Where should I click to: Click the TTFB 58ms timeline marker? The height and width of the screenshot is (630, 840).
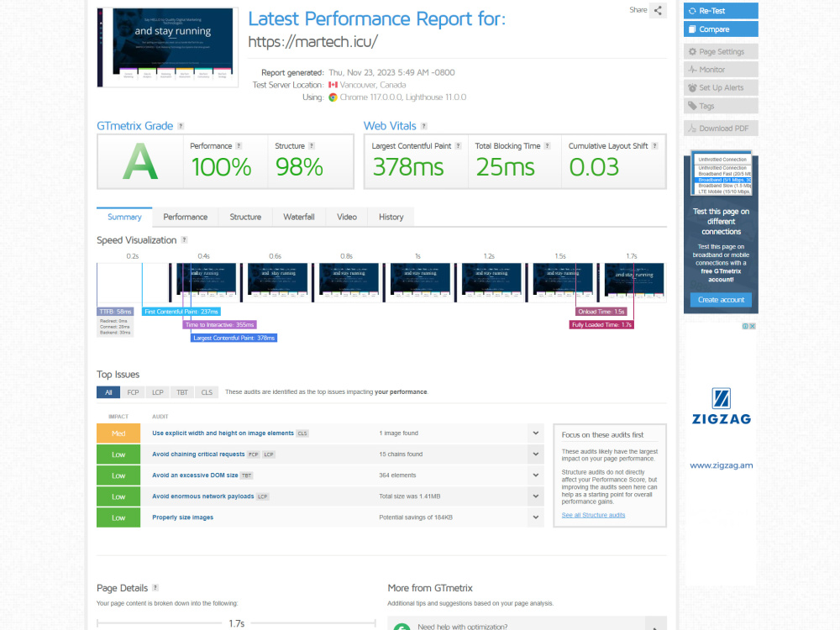(115, 312)
